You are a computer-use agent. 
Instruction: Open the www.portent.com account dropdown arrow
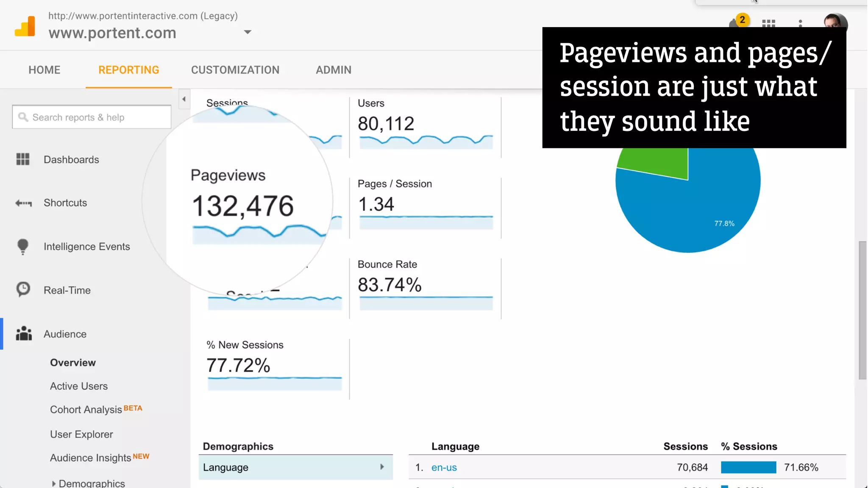tap(248, 32)
